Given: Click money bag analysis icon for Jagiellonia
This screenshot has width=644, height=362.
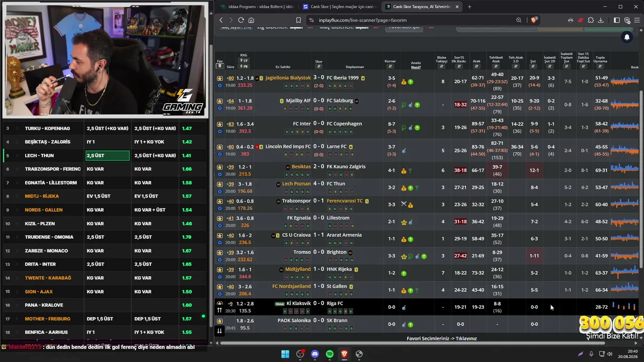Looking at the screenshot, I should point(404,81).
